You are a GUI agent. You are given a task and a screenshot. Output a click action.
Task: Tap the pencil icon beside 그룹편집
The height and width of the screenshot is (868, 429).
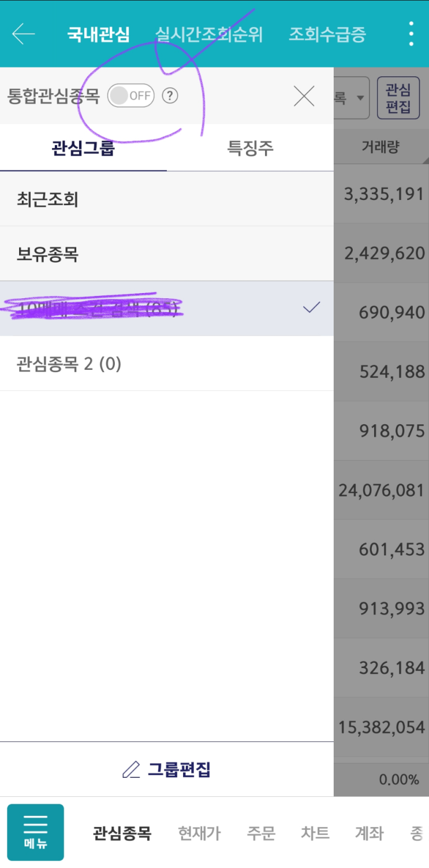click(x=131, y=770)
